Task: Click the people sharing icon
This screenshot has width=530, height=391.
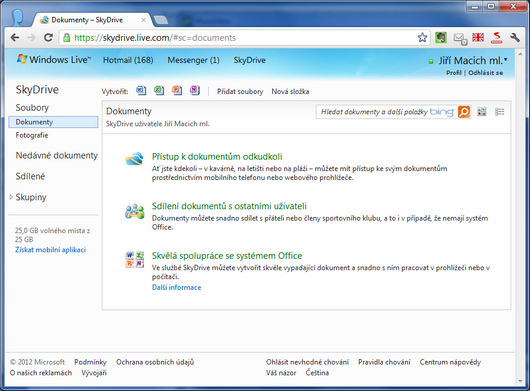Action: [135, 211]
